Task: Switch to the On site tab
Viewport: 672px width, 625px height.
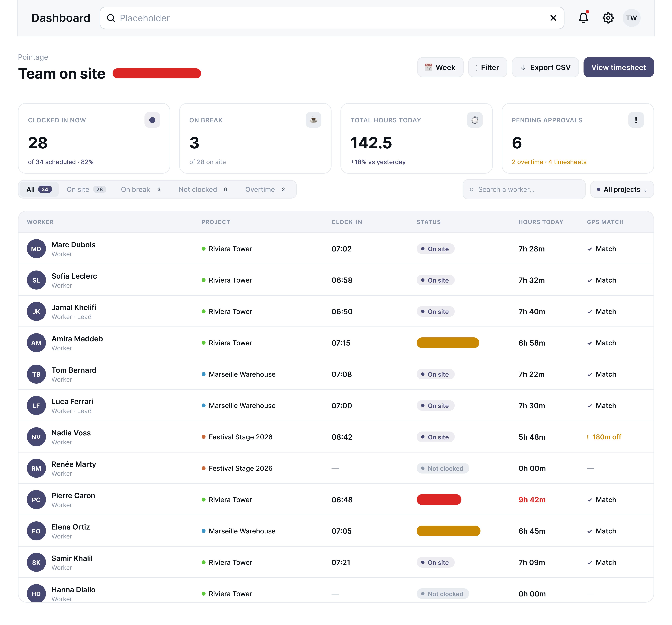Action: [86, 190]
